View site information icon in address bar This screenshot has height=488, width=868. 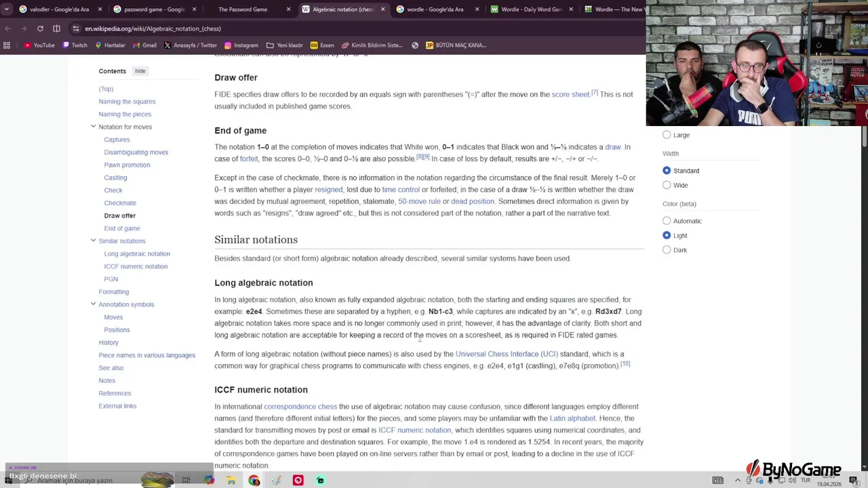[76, 28]
